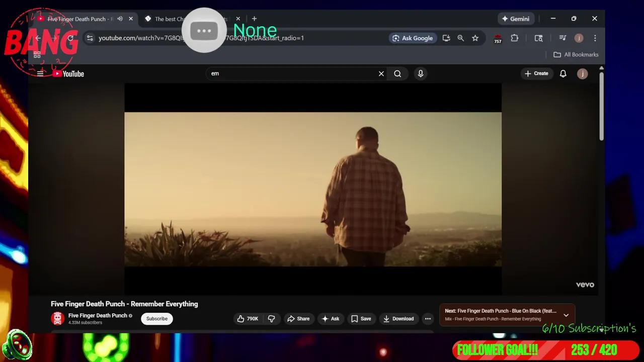Close 'The best Ch...' browser tab
644x362 pixels.
238,19
